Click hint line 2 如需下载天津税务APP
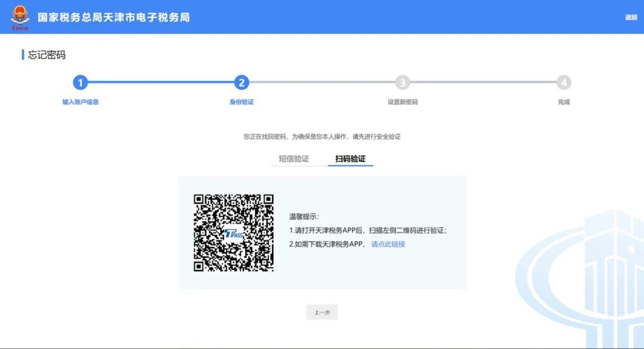 [x=327, y=244]
